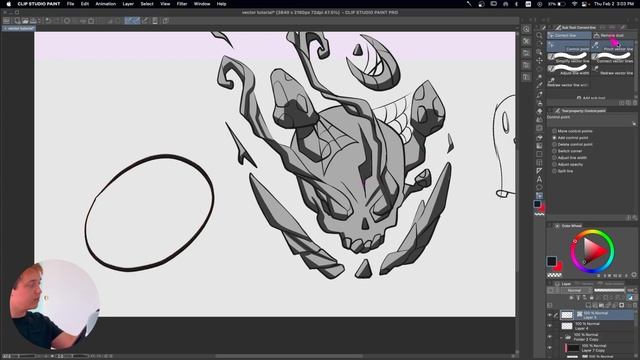640x360 pixels.
Task: Open the Edit menu
Action: 84,4
